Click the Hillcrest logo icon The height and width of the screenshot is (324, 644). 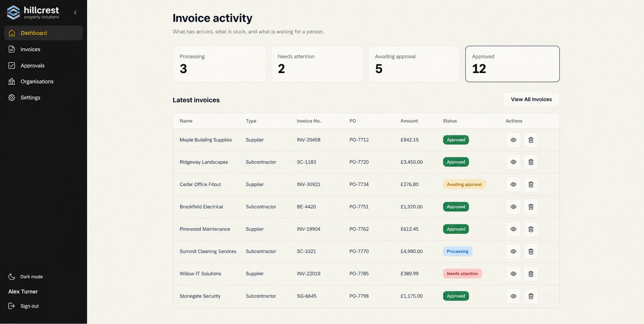(13, 12)
